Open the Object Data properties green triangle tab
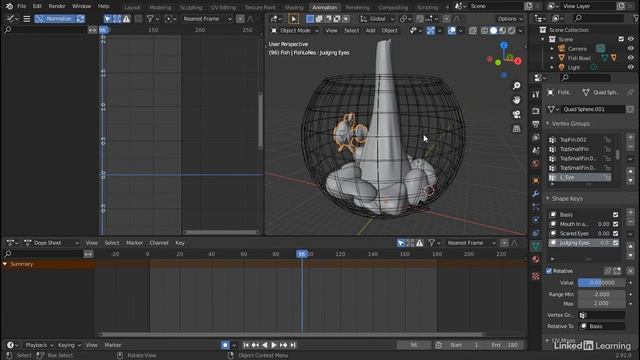The width and height of the screenshot is (640, 360). click(536, 246)
